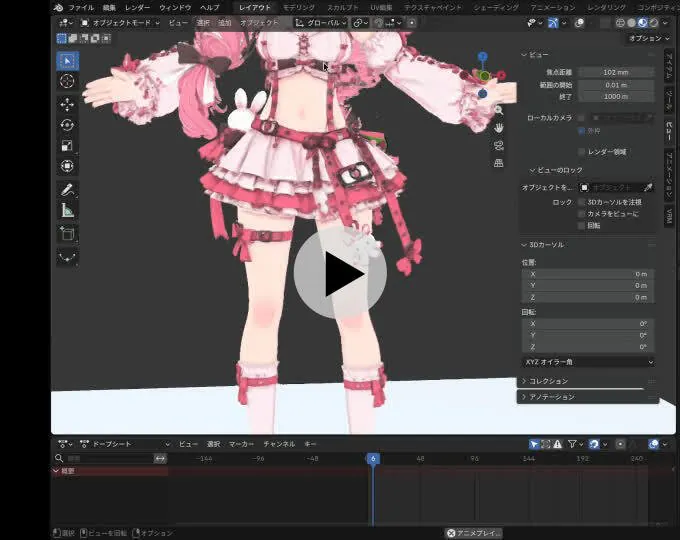Screen dimensions: 680x540
Task: Toggle proportional editing button
Action: point(412,23)
